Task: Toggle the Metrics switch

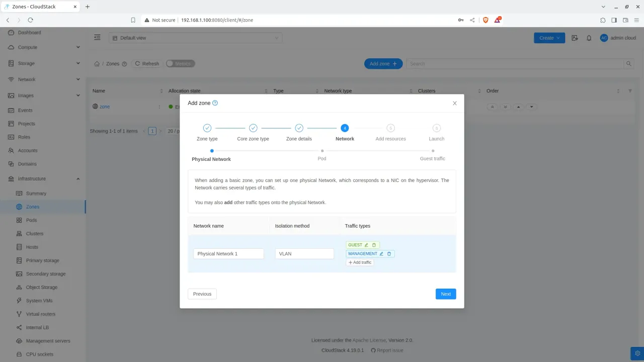Action: point(180,64)
